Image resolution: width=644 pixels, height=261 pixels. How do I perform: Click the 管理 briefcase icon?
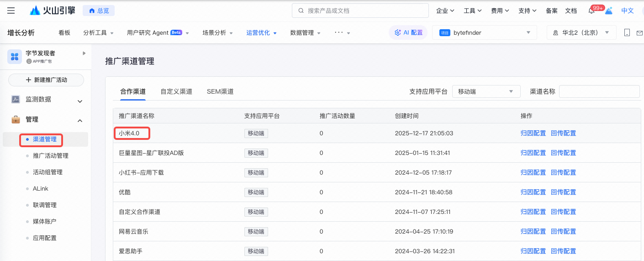(x=16, y=119)
